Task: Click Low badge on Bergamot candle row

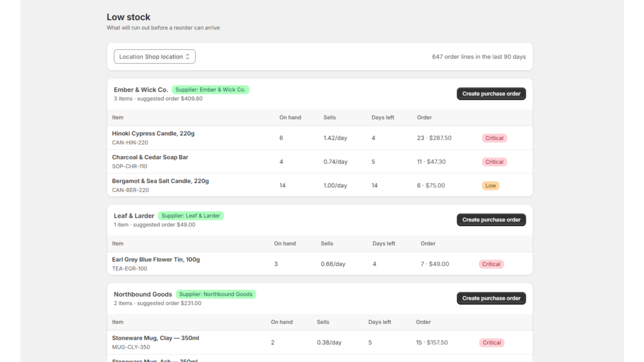Action: coord(490,185)
